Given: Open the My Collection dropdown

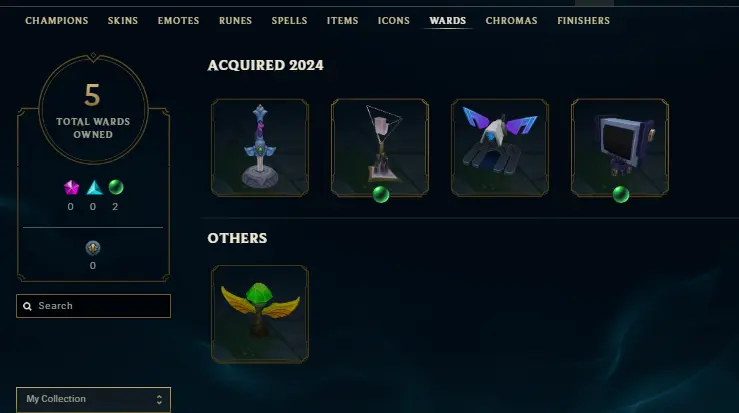Looking at the screenshot, I should (x=93, y=399).
